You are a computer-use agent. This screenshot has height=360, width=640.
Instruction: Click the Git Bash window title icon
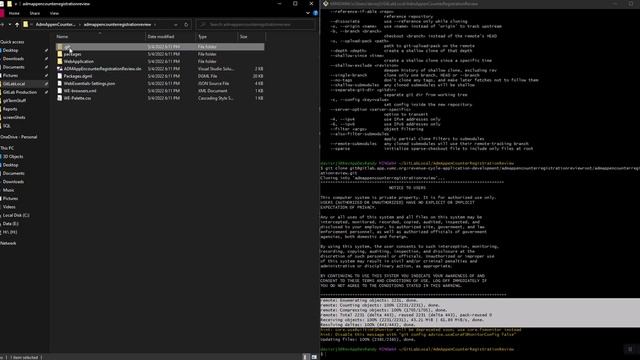click(x=325, y=4)
